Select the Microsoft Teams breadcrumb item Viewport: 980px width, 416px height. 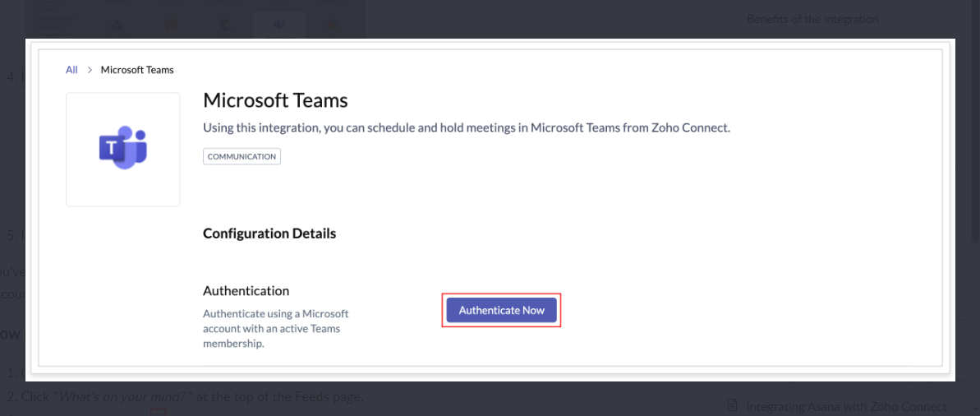(x=137, y=70)
